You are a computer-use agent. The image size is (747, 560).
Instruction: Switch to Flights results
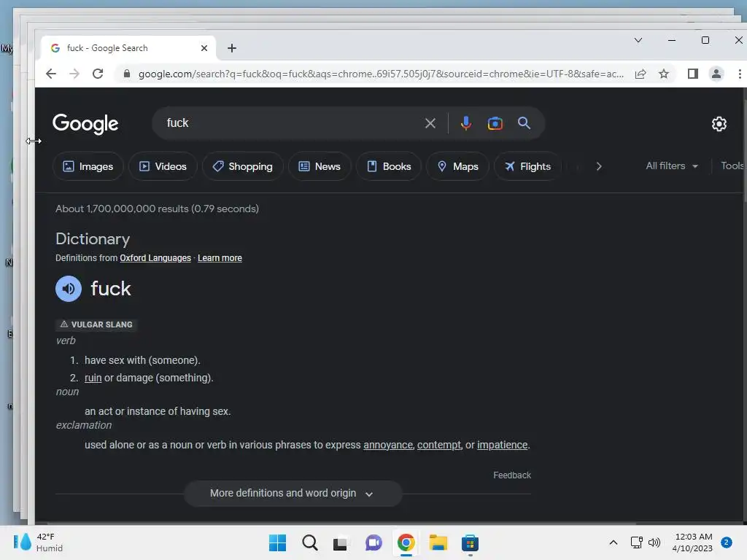point(528,166)
